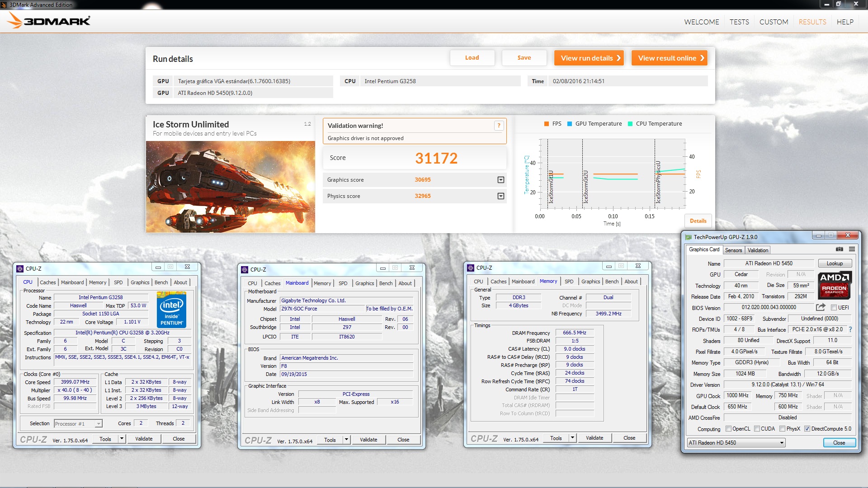The width and height of the screenshot is (868, 488).
Task: Toggle the UEFI checkbox in GPU-Z
Action: 834,308
